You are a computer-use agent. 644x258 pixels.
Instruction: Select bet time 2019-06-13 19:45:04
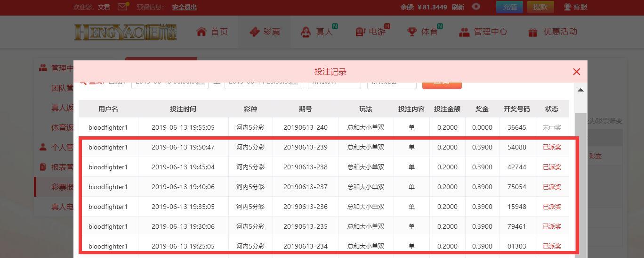click(183, 167)
